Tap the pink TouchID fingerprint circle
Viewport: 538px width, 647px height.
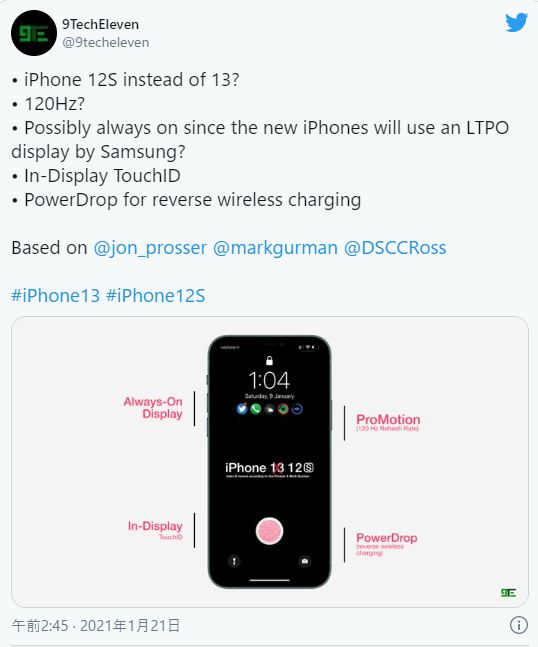pyautogui.click(x=269, y=531)
